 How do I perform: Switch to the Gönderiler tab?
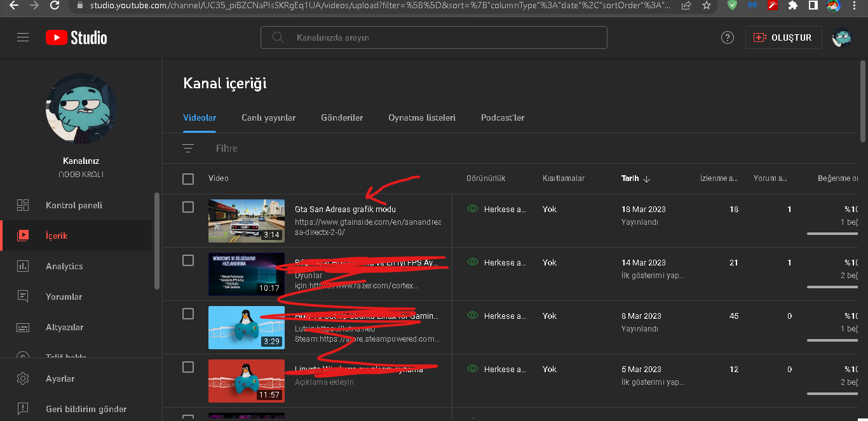click(342, 117)
